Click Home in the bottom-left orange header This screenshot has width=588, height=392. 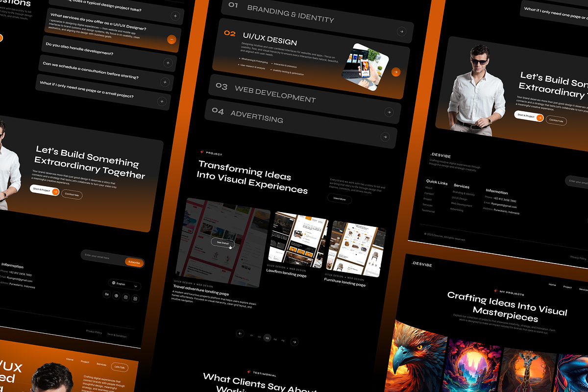[70, 359]
